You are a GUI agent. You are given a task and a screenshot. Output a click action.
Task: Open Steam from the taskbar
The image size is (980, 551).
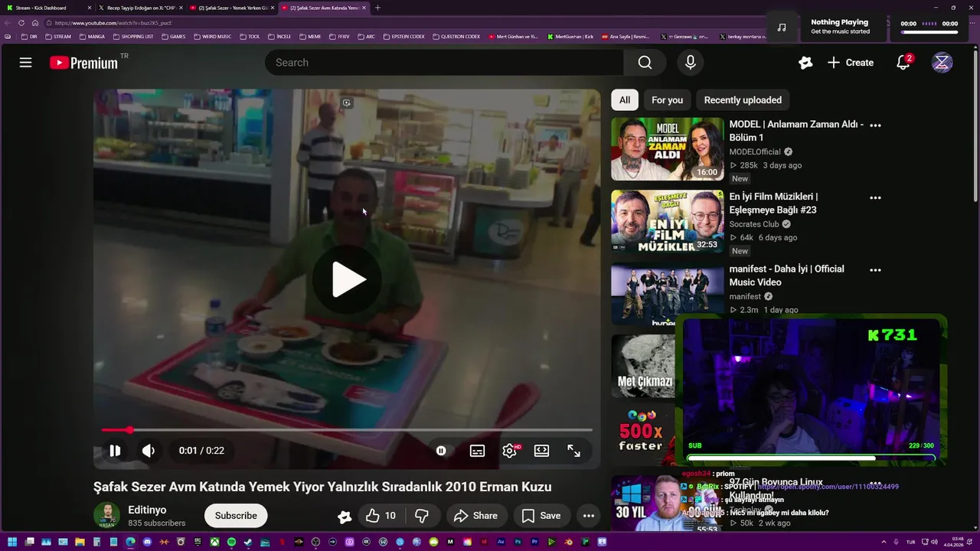(x=248, y=542)
